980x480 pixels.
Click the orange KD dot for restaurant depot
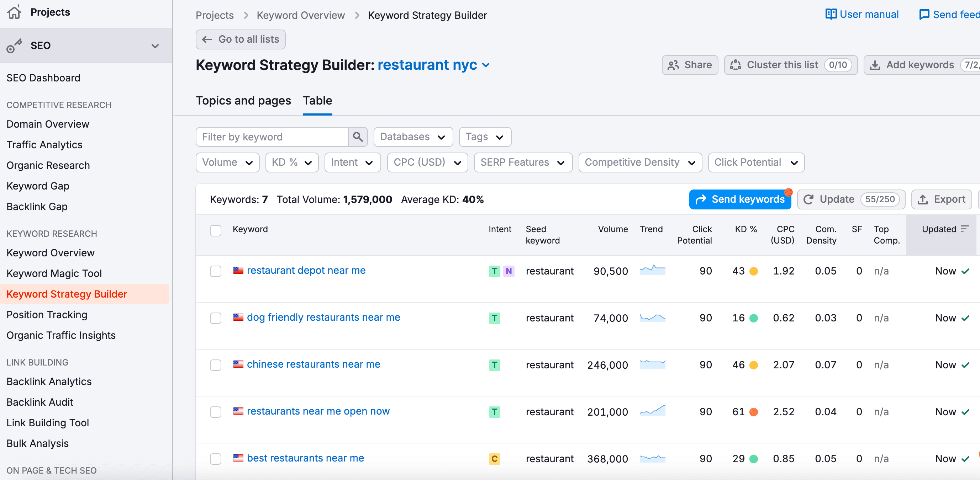753,271
